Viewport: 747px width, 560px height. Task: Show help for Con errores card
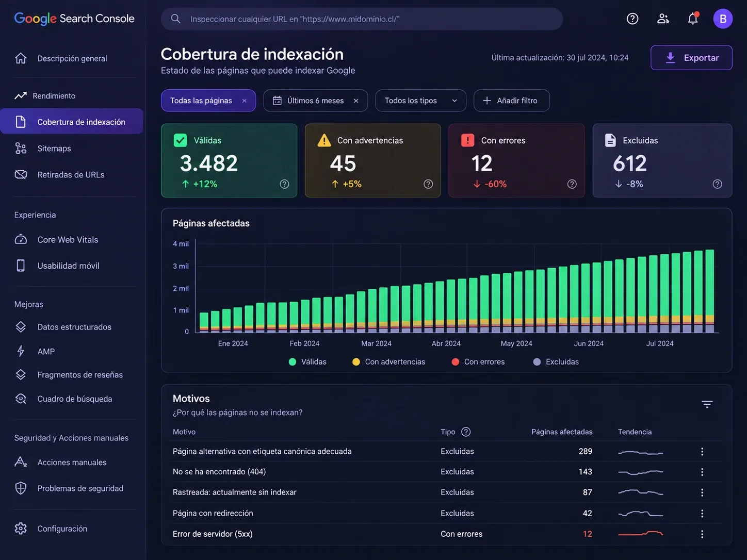572,184
